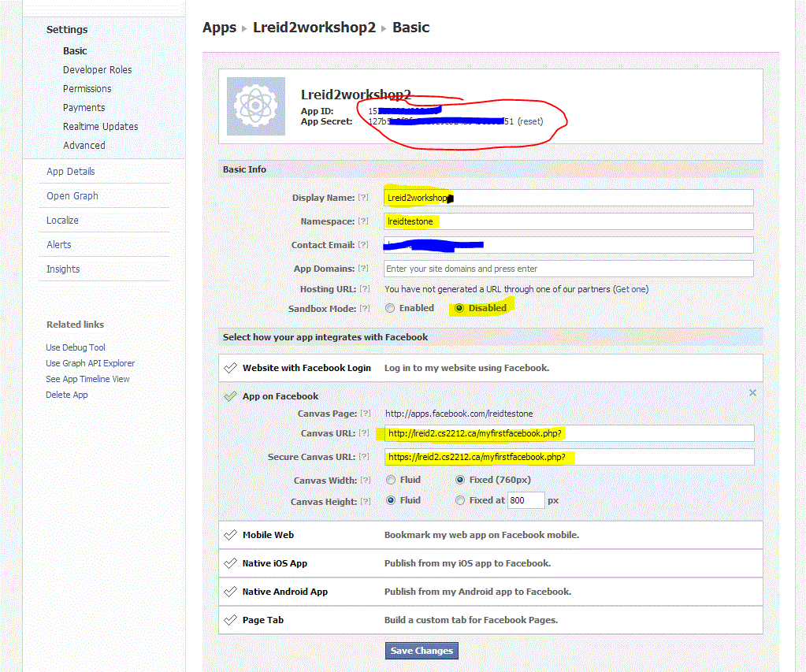Focus the Contact Email field
Viewport: 806px width, 672px height.
coord(569,245)
